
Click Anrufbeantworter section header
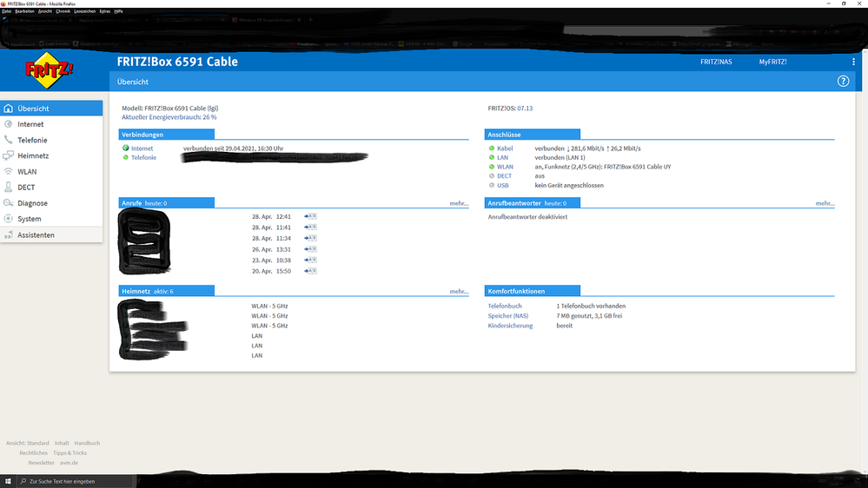click(x=532, y=203)
